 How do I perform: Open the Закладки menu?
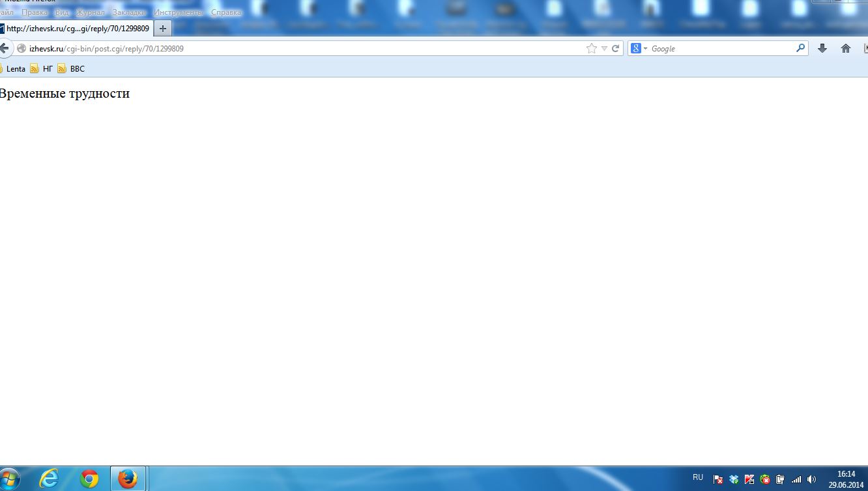129,12
